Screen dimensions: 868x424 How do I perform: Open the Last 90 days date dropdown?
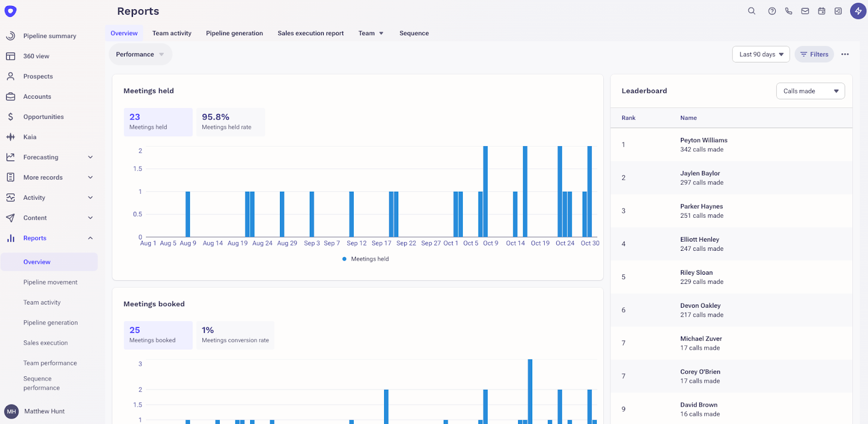pos(761,54)
